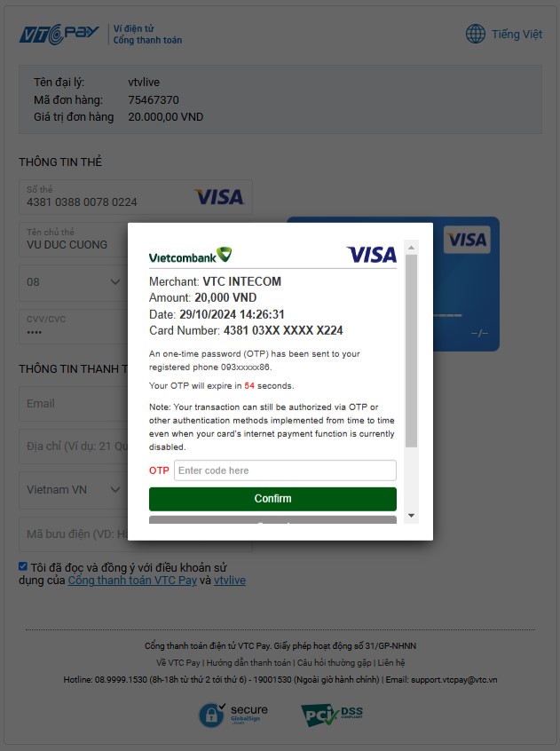Click the VTC Pay logo
This screenshot has height=751, width=560.
[59, 34]
